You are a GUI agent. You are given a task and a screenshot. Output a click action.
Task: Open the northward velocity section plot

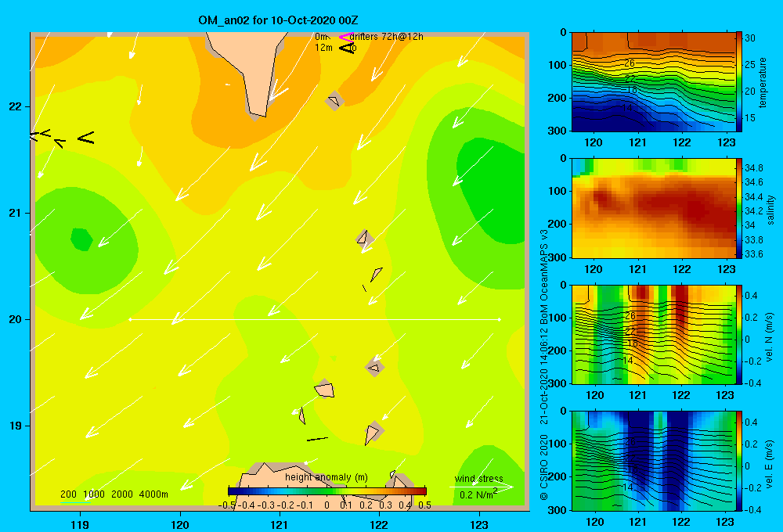pos(653,334)
